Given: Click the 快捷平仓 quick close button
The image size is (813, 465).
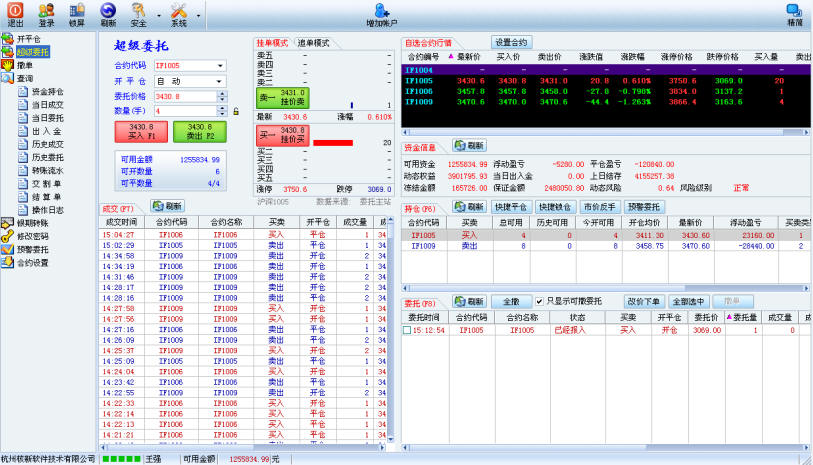Looking at the screenshot, I should tap(511, 207).
